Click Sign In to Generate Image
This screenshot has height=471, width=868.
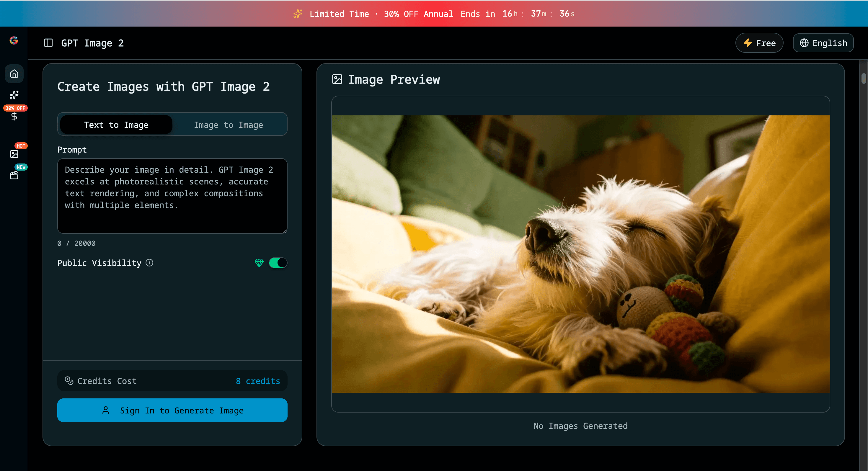coord(172,411)
